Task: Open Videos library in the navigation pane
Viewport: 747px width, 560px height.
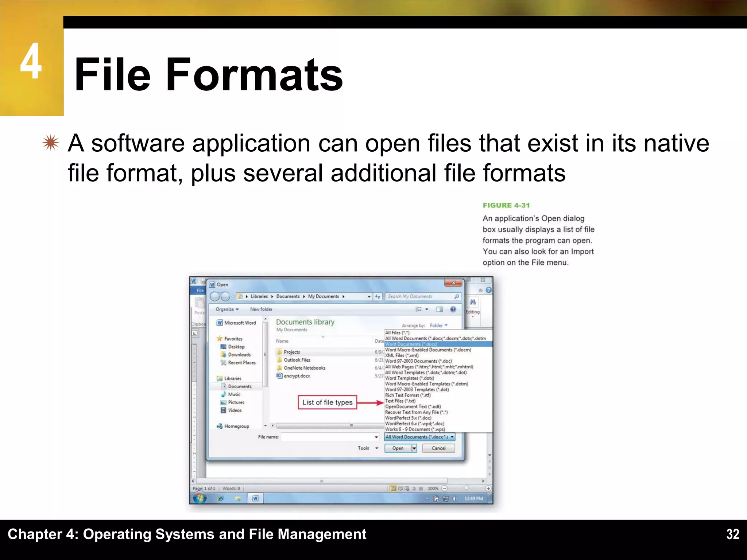Action: pyautogui.click(x=231, y=411)
